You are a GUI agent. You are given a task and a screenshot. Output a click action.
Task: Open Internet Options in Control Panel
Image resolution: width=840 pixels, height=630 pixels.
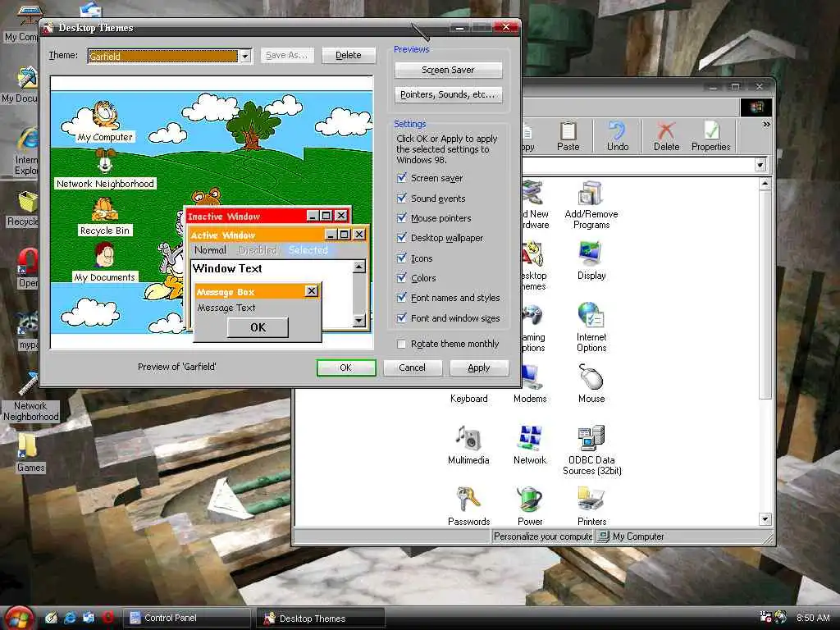[x=591, y=327]
